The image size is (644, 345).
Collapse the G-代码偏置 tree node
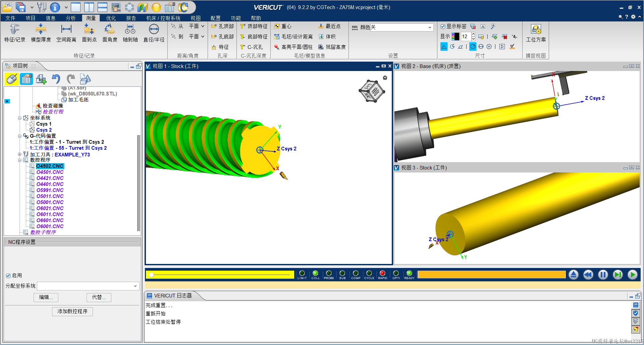[x=19, y=136]
